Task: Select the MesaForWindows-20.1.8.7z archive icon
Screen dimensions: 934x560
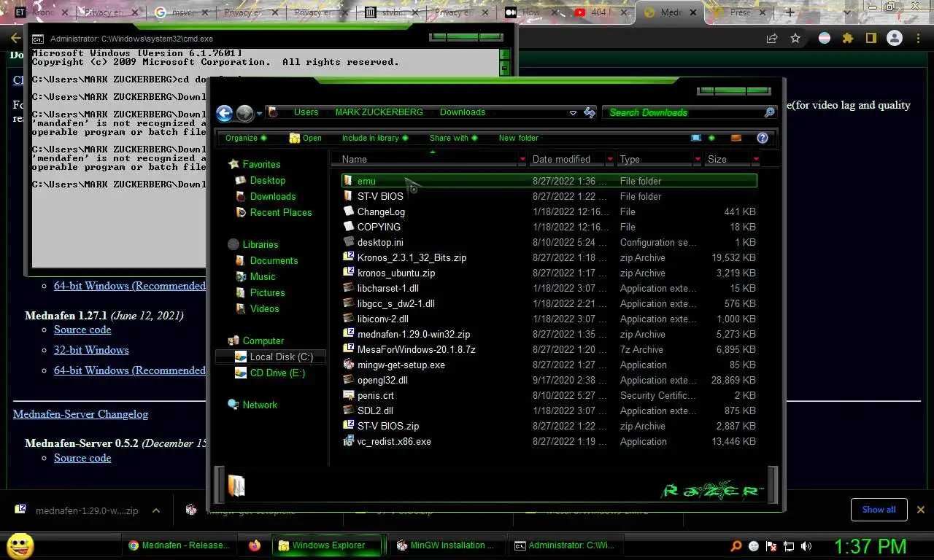Action: click(349, 349)
